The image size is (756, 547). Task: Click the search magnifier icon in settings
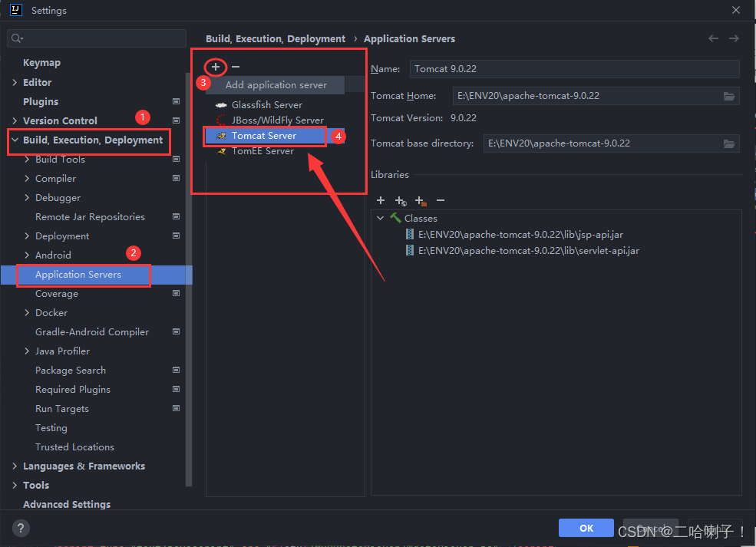[x=17, y=38]
